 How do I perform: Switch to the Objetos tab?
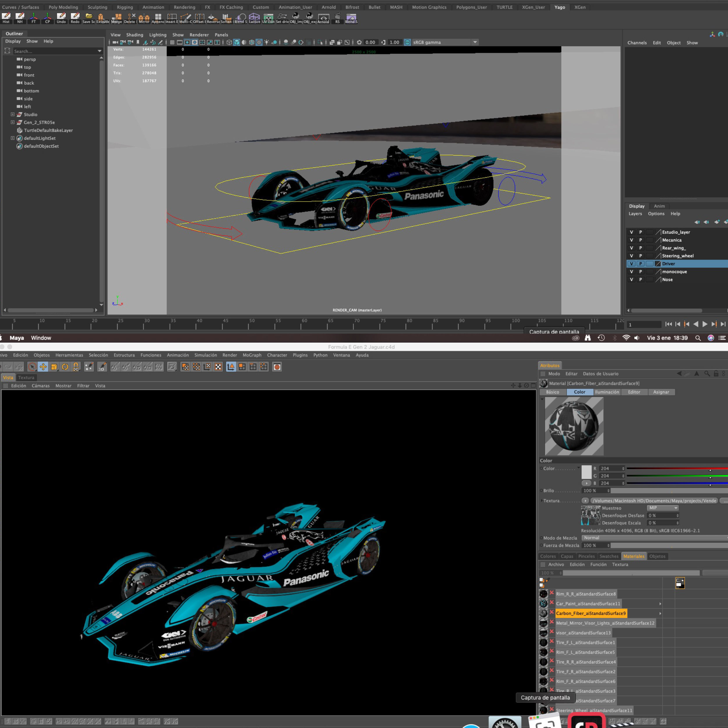(x=657, y=556)
